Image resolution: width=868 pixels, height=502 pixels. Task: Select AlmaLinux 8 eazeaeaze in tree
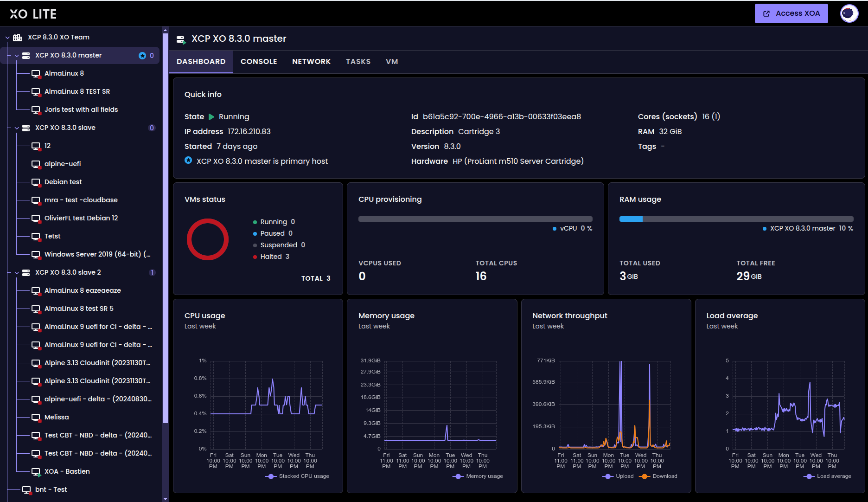[x=83, y=290]
